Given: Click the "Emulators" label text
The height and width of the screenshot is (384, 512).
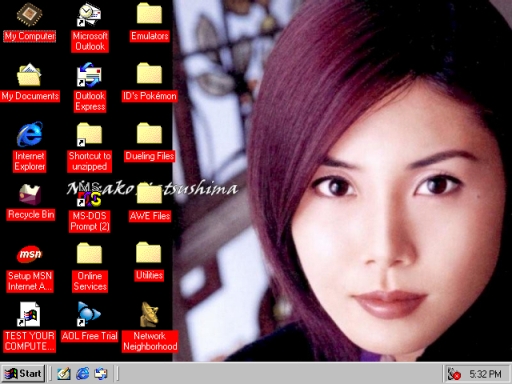Looking at the screenshot, I should point(150,36).
